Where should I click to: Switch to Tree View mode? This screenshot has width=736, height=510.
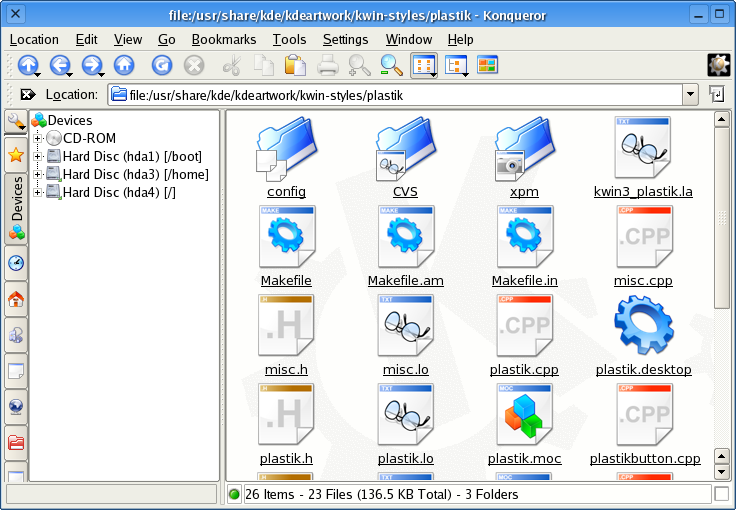(457, 66)
